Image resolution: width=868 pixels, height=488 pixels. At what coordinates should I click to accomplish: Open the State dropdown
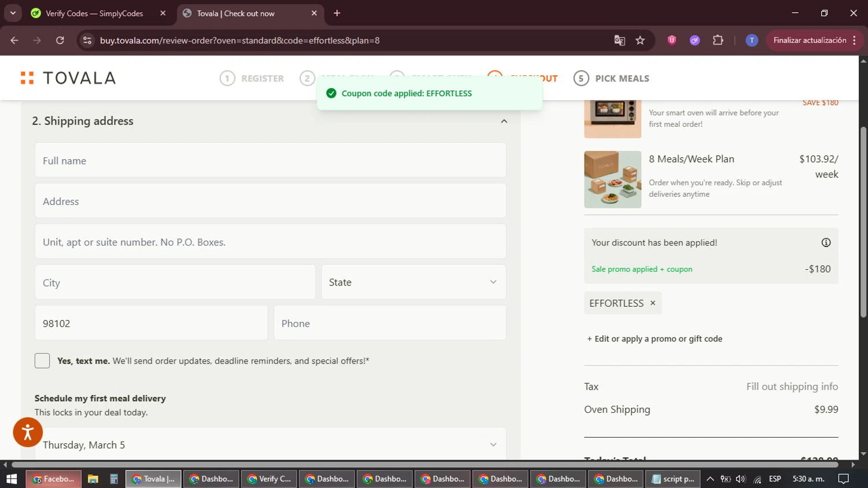coord(414,282)
